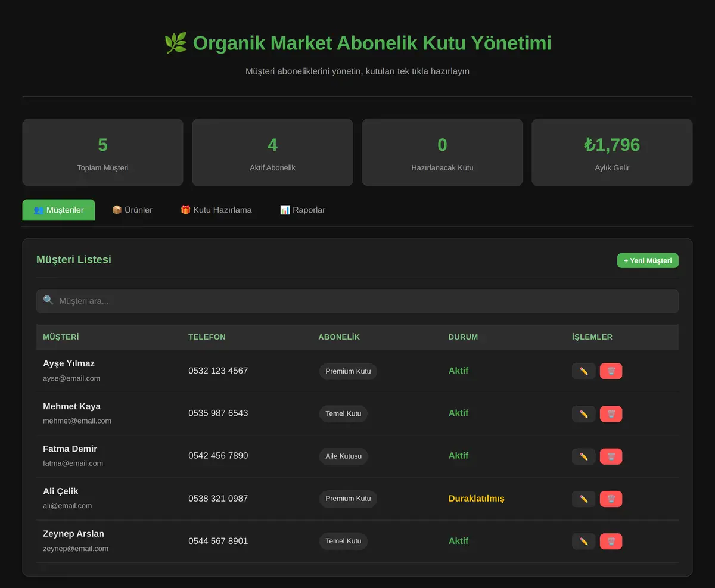Click the Aktif status in Fatma Demir's row
The image size is (715, 588).
click(x=458, y=456)
